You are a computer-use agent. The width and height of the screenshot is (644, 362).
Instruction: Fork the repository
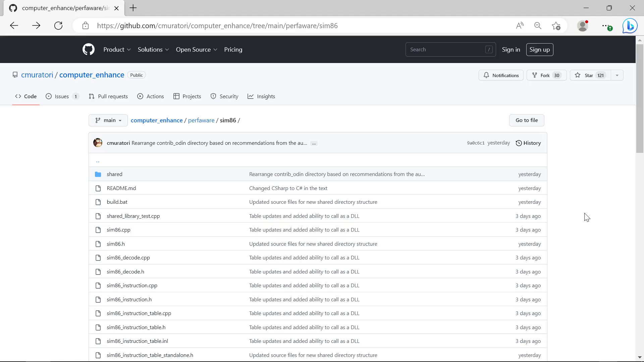pos(546,75)
